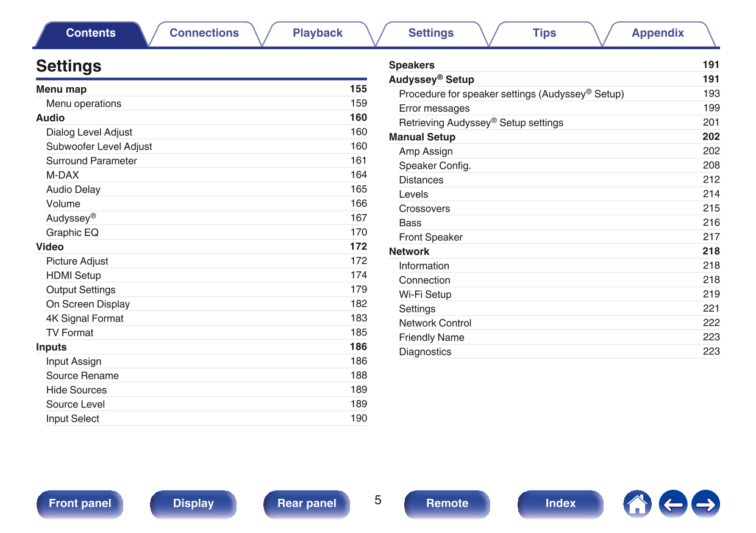Image resolution: width=756 pixels, height=533 pixels.
Task: Go to next page with right arrow
Action: [706, 504]
